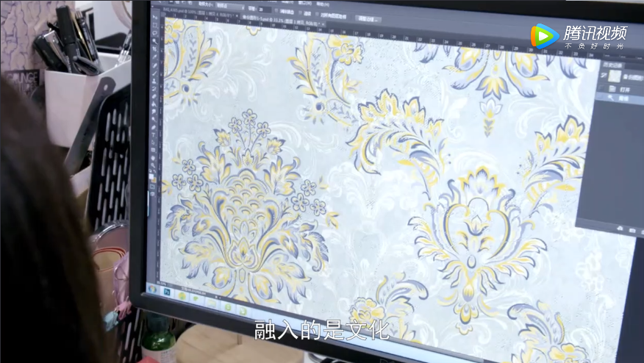This screenshot has height=363, width=644.
Task: Click the document zoom percentage field
Action: [x=162, y=284]
